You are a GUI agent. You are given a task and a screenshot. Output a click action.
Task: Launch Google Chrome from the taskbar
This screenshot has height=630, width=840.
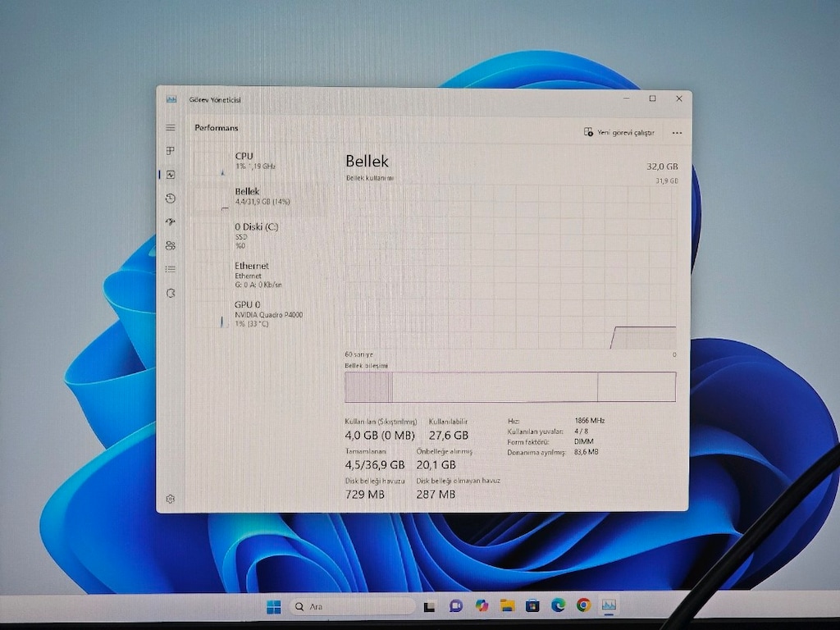click(583, 605)
